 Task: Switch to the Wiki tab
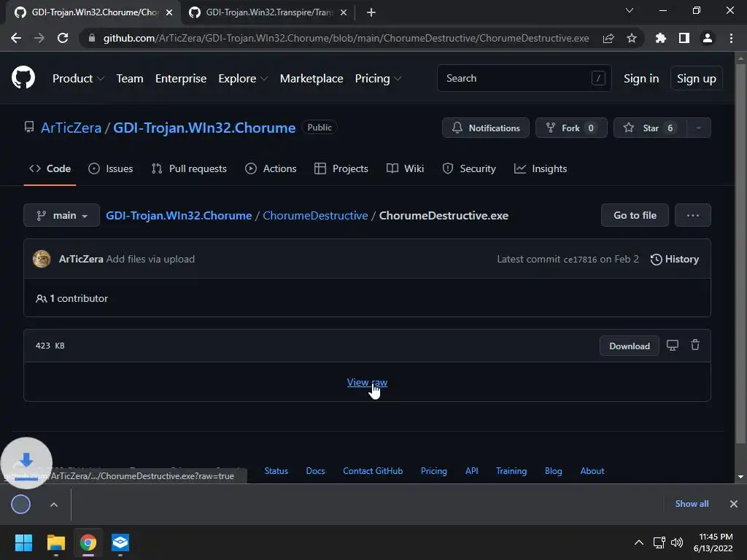click(x=405, y=168)
